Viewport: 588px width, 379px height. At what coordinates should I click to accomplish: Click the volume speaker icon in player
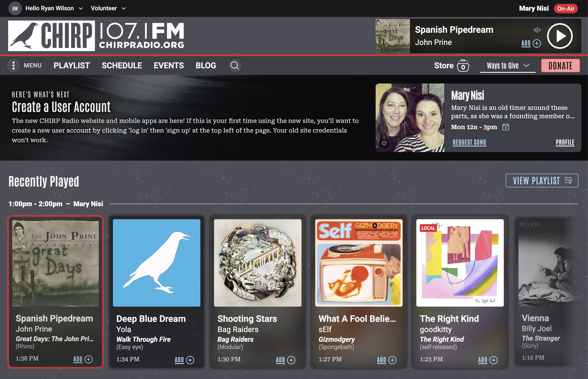click(x=537, y=30)
